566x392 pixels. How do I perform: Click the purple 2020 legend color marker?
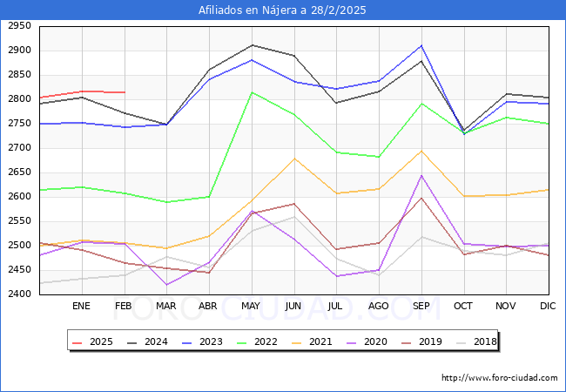[352, 342]
